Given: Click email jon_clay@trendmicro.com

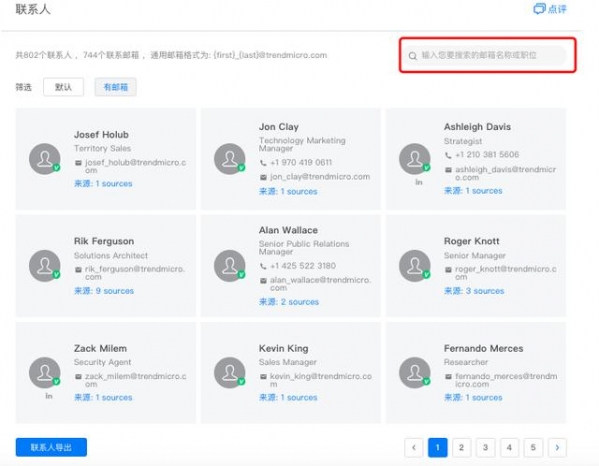Looking at the screenshot, I should click(320, 177).
